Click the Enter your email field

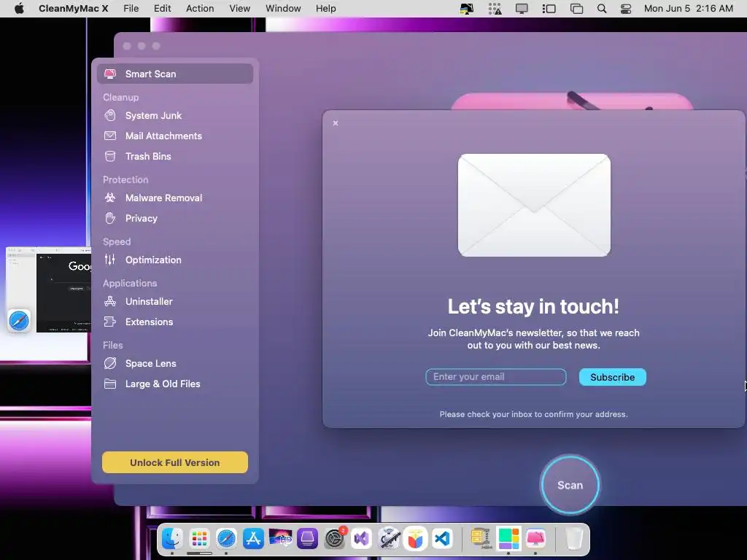pyautogui.click(x=495, y=377)
